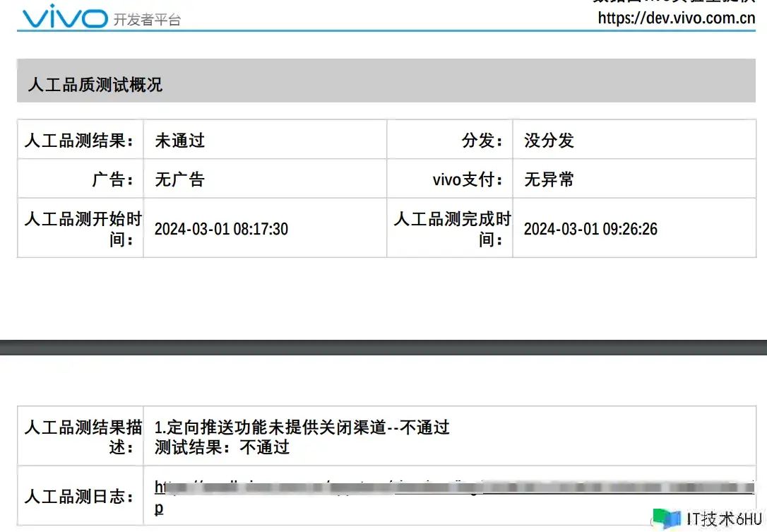Select the 人工品测完成时间 label
The image size is (767, 532).
pos(452,229)
